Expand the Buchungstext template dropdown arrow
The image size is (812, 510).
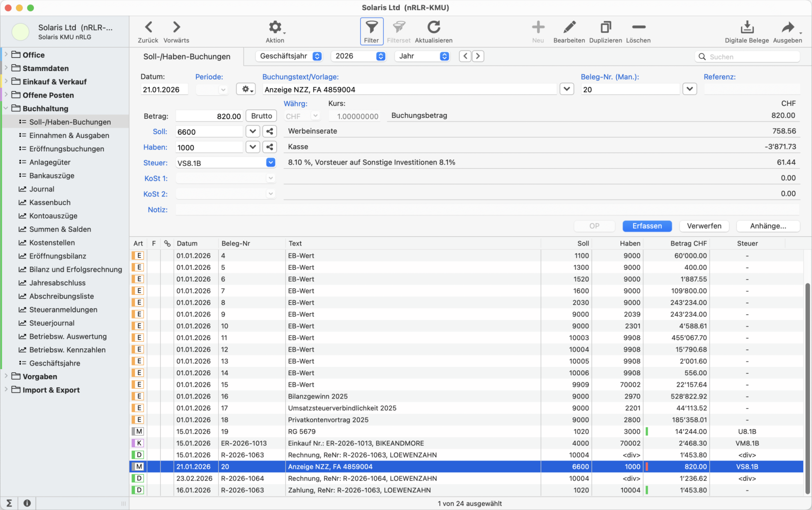[x=567, y=89]
